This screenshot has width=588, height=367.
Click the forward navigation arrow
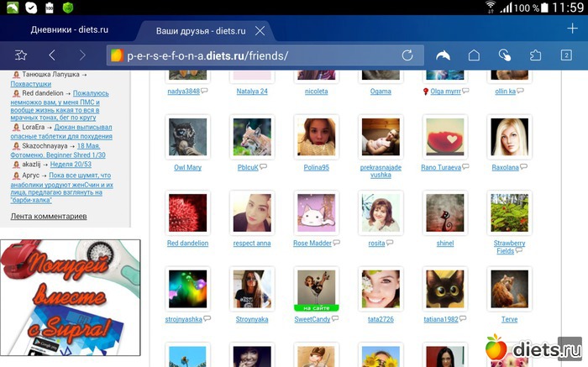[x=82, y=55]
